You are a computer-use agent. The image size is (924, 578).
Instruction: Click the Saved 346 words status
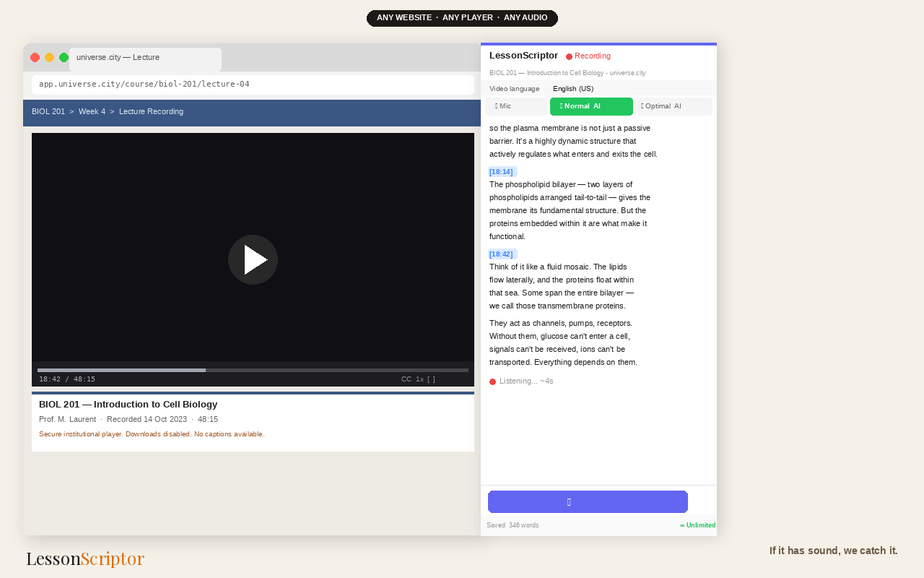click(x=513, y=525)
